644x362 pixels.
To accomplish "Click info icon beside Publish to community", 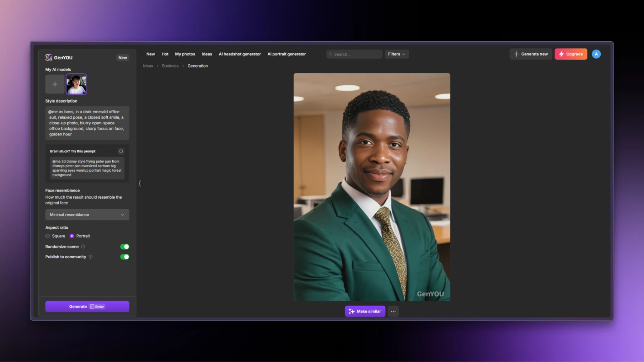I will [x=91, y=257].
